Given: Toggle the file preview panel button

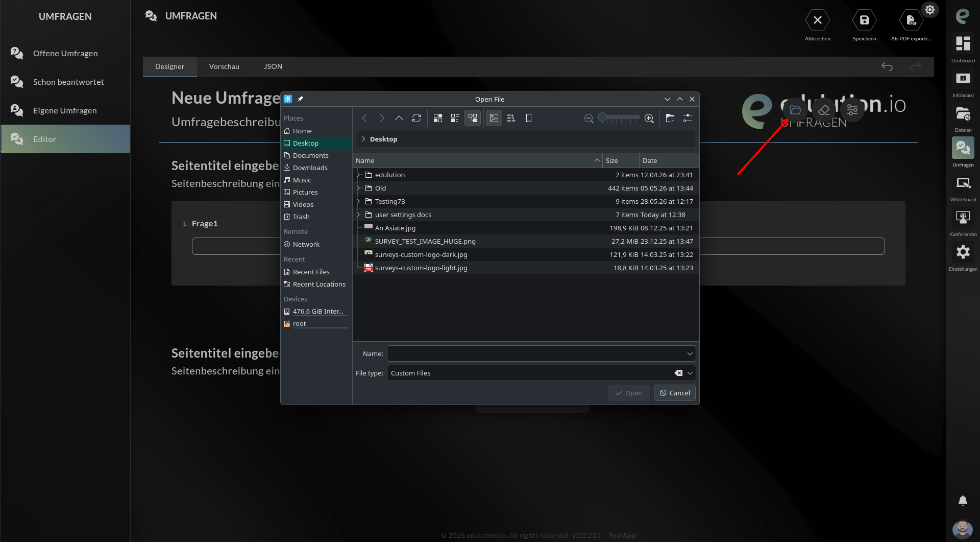Looking at the screenshot, I should 494,118.
